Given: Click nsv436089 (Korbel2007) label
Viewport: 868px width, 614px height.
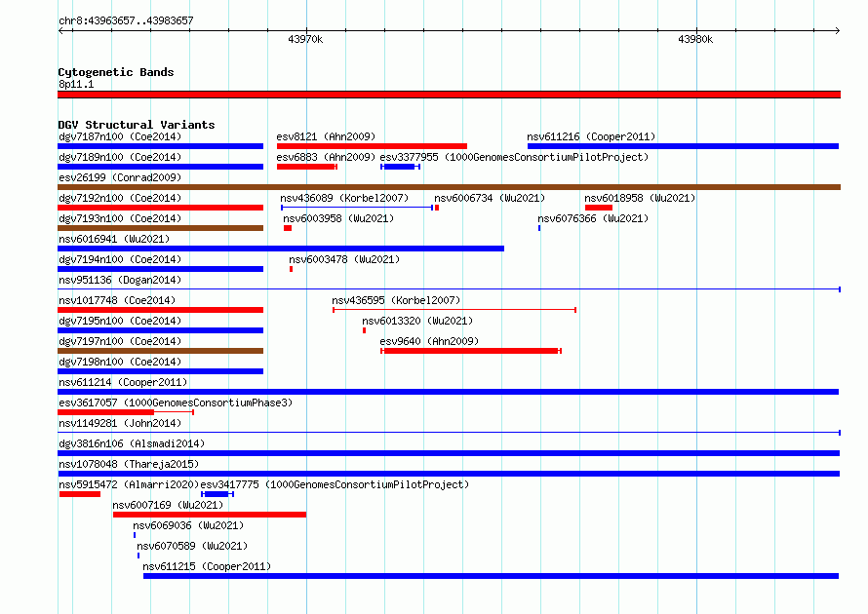Looking at the screenshot, I should pyautogui.click(x=343, y=198).
